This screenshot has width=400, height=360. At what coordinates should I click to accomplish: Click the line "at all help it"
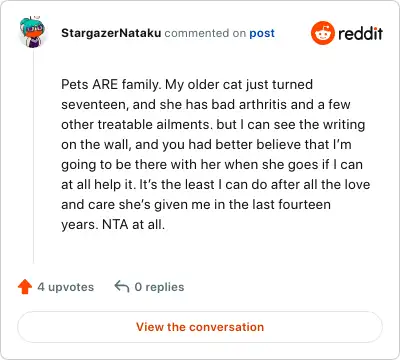click(216, 184)
